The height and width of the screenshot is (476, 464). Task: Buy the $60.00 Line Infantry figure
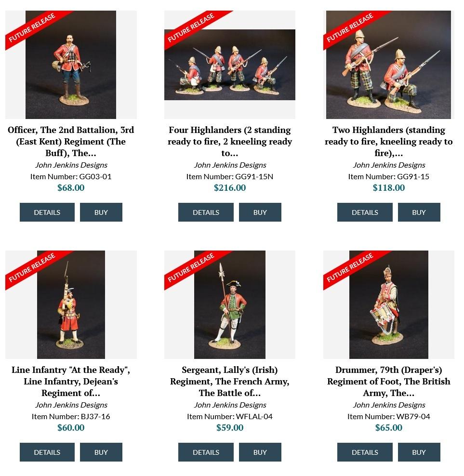(x=101, y=452)
